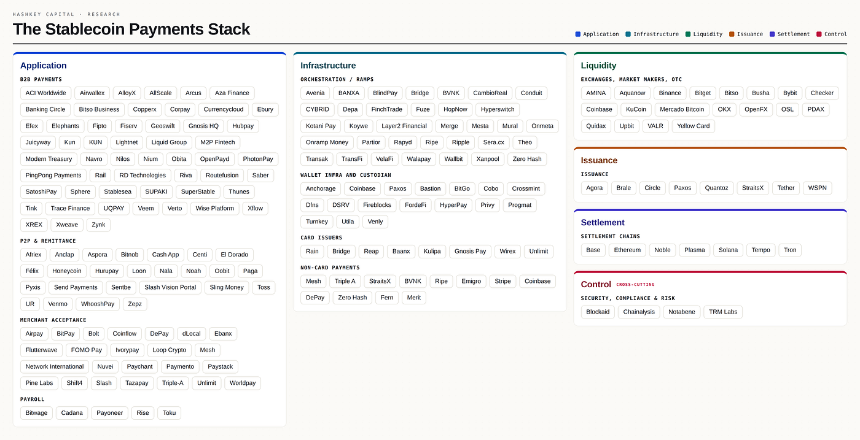Screen dimensions: 860x440
Task: Select the Fireblocks chip
Action: pos(377,205)
